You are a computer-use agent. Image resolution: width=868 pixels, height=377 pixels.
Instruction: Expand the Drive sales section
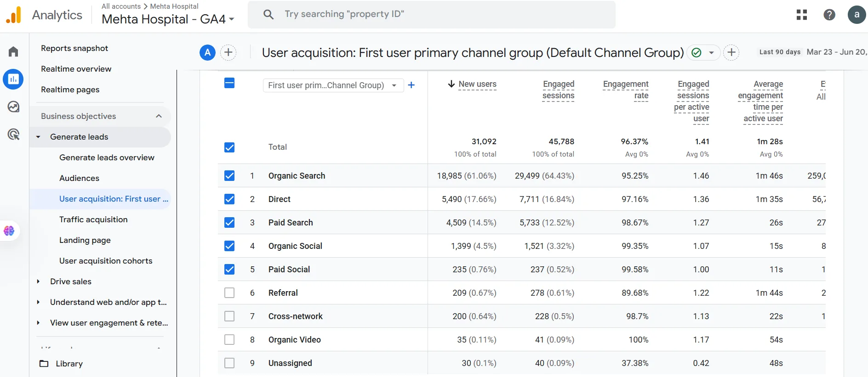point(70,281)
